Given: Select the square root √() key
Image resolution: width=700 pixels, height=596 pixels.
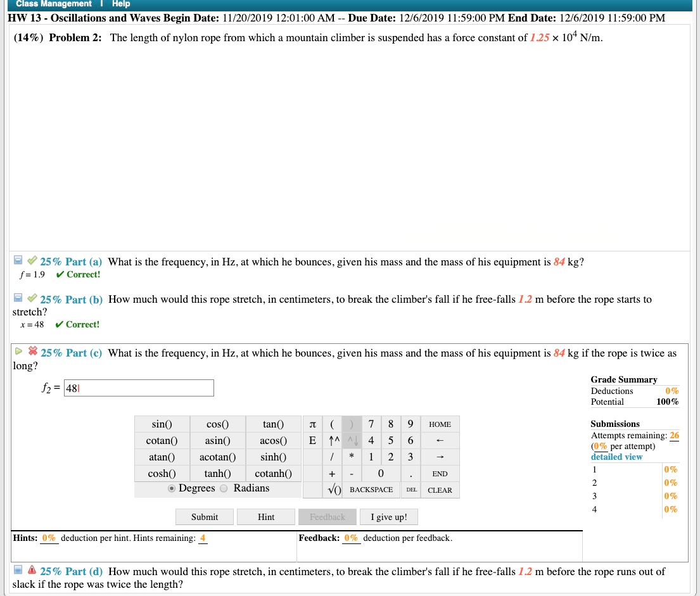Looking at the screenshot, I should pyautogui.click(x=334, y=490).
